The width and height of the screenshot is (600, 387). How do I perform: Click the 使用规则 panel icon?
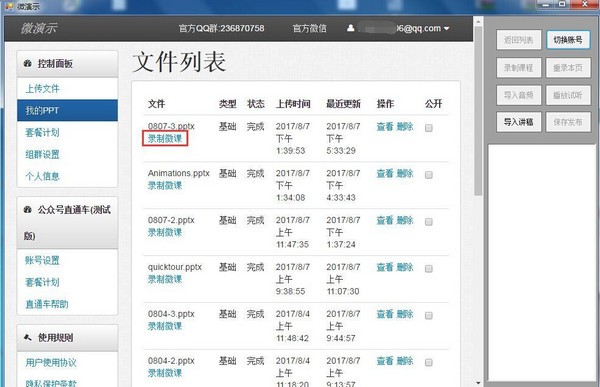[x=28, y=337]
